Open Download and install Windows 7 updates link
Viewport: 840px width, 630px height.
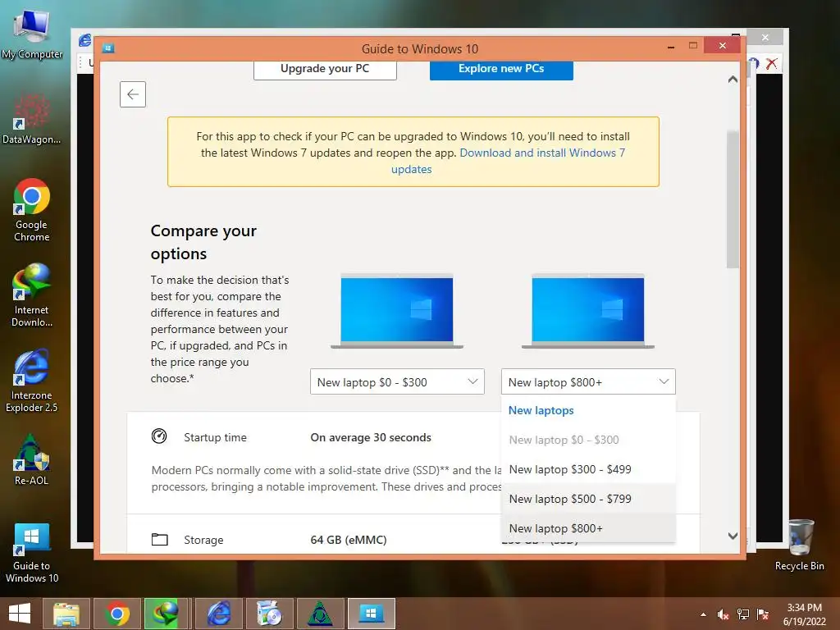pos(507,161)
